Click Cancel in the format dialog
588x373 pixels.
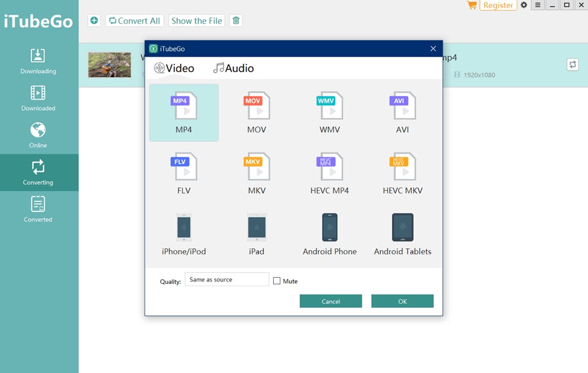pos(330,301)
